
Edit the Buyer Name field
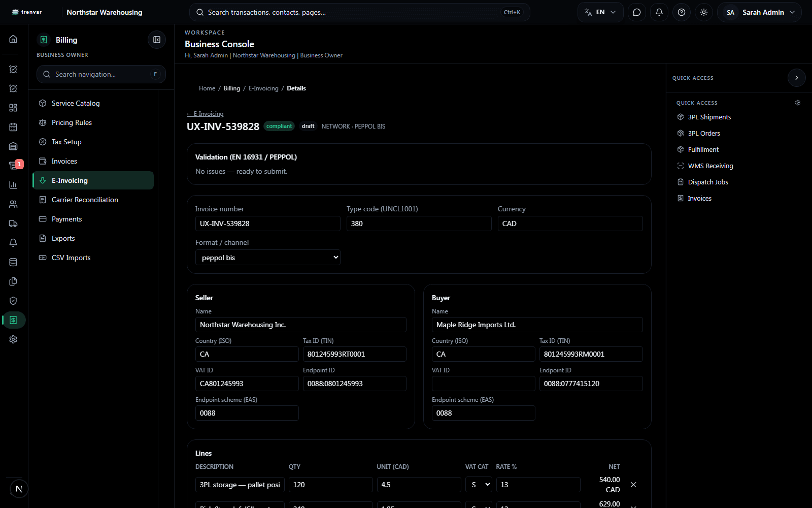(537, 325)
